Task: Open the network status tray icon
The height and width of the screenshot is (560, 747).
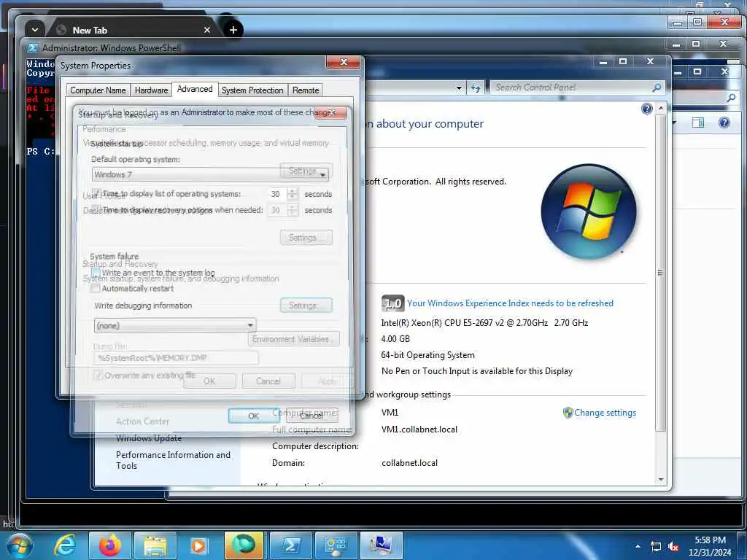Action: coord(656,547)
